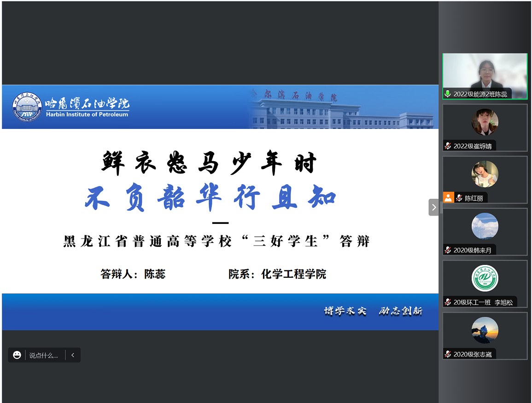The width and height of the screenshot is (532, 403).
Task: Click the divider handle beside participant panel
Action: pos(441,207)
